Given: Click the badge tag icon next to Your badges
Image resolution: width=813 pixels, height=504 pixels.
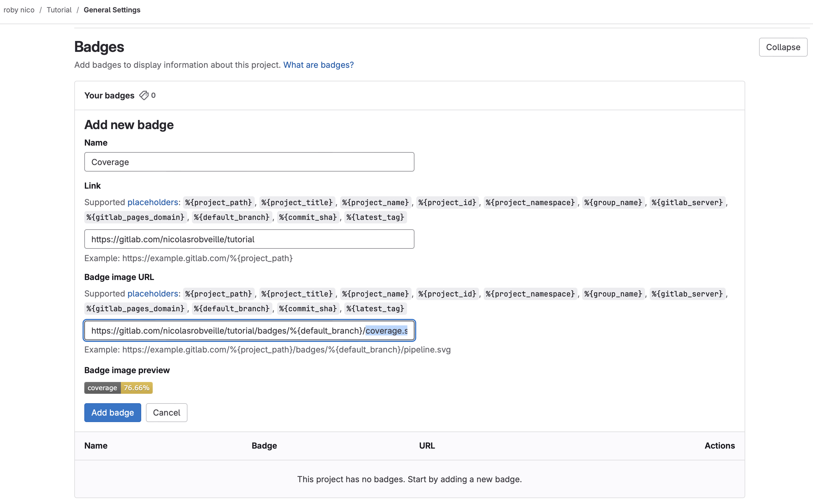Looking at the screenshot, I should point(144,95).
